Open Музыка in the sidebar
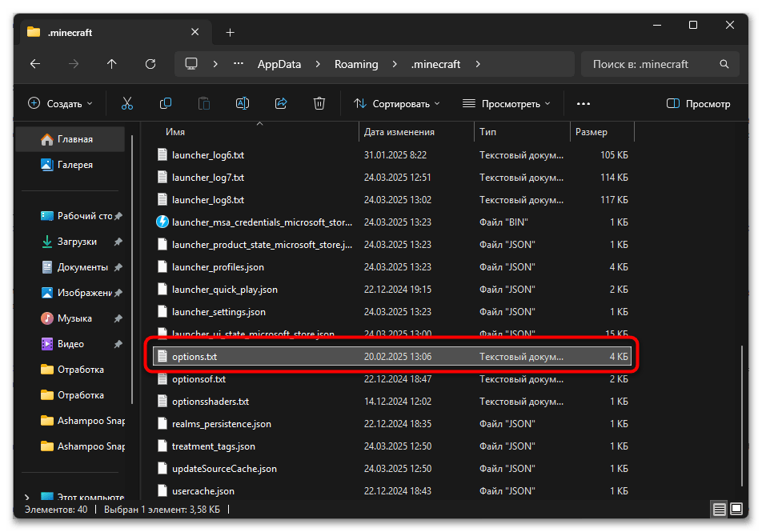The width and height of the screenshot is (762, 532). [70, 318]
